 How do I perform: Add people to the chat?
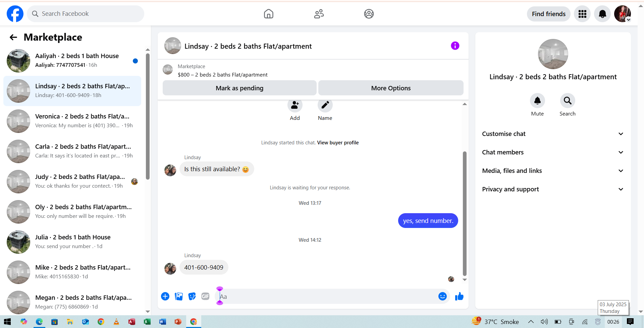(295, 105)
